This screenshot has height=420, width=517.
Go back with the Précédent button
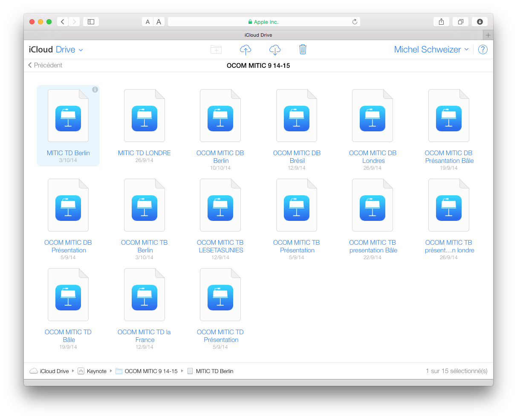[x=45, y=65]
